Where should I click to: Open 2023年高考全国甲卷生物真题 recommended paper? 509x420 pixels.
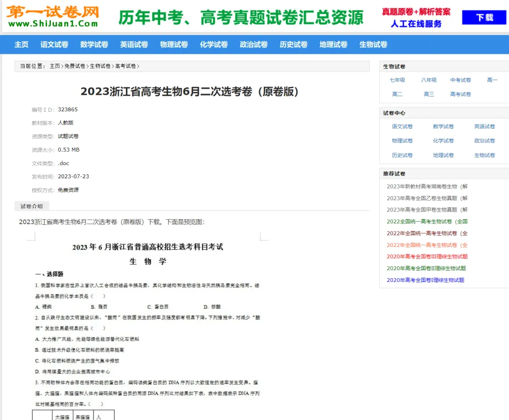pos(427,210)
